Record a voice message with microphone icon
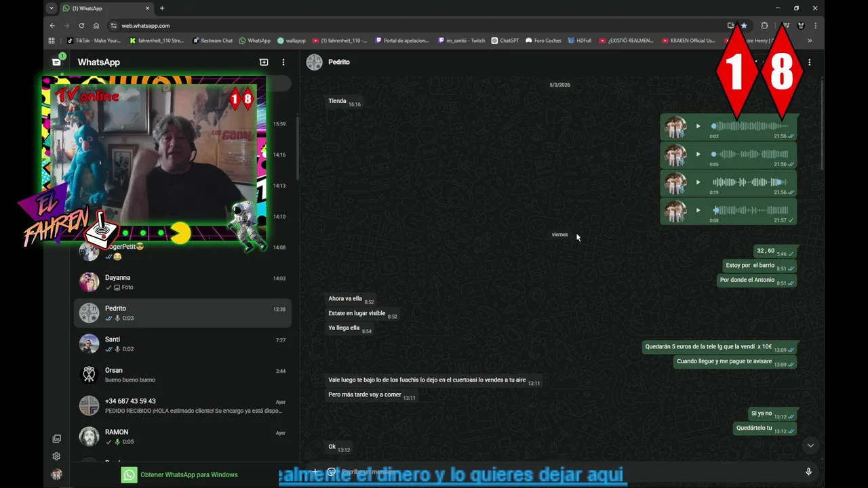 tap(808, 472)
